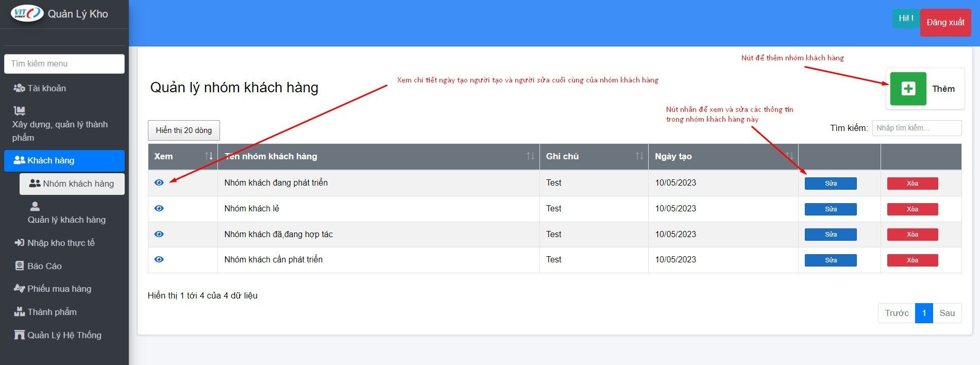Edit Nhóm khách đã,đang hợp tác with Sửa

tap(831, 235)
